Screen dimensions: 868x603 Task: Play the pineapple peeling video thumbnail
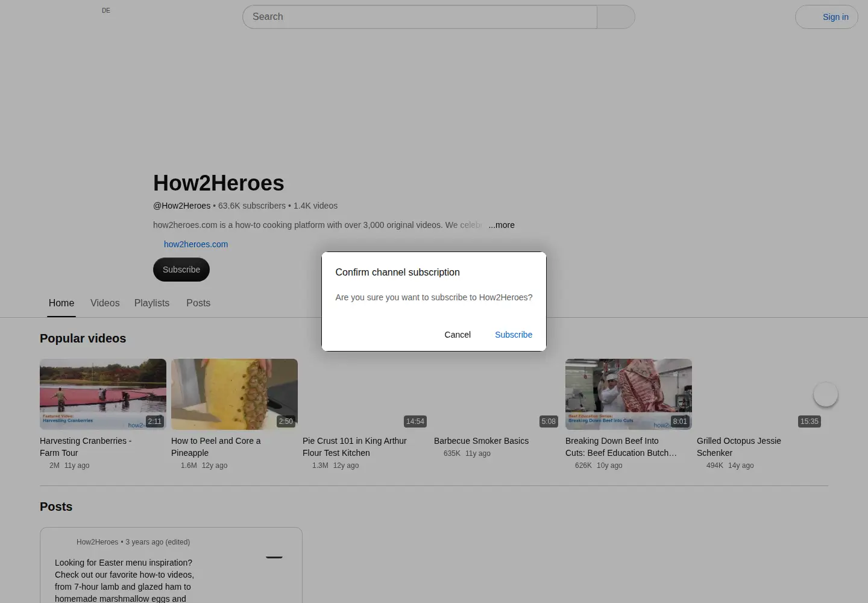click(x=234, y=394)
